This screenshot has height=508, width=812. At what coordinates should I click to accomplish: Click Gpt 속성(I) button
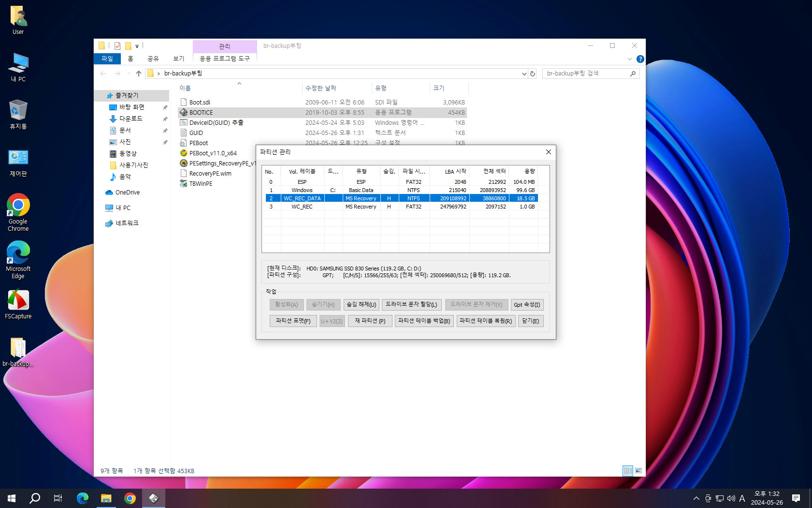click(x=527, y=305)
